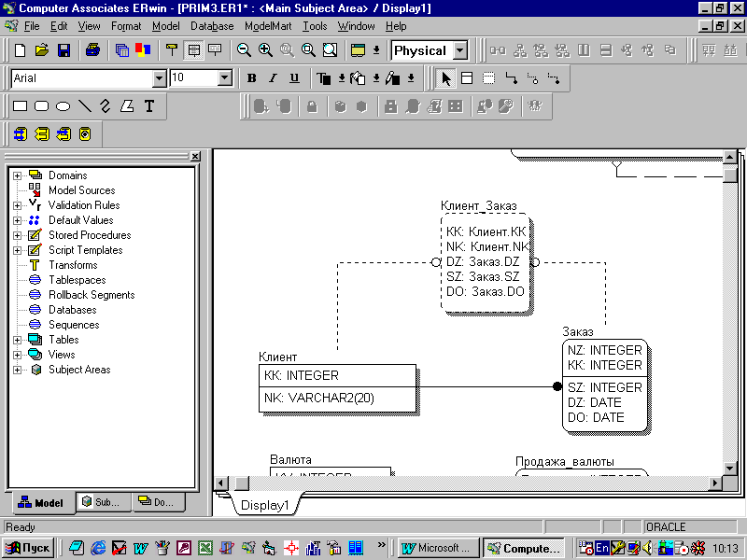Expand the Default Values tree node
The width and height of the screenshot is (747, 560).
pos(17,220)
